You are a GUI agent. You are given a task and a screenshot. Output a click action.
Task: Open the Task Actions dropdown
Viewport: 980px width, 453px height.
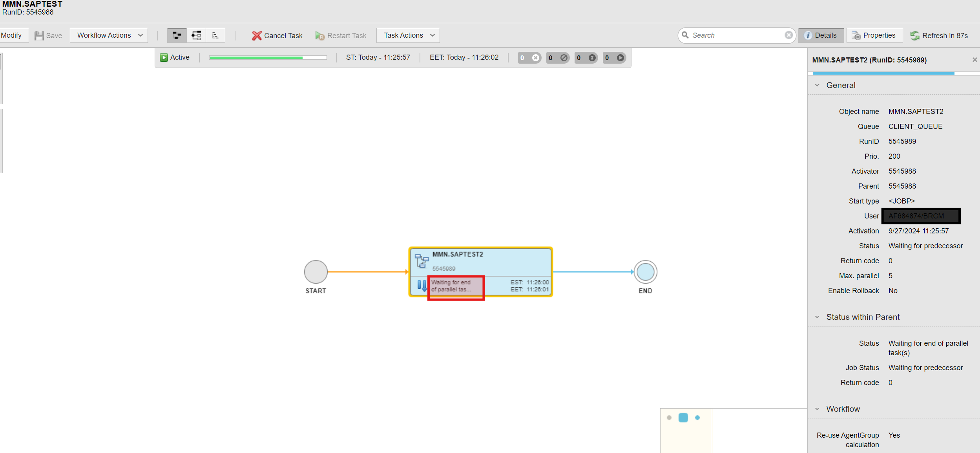(408, 35)
